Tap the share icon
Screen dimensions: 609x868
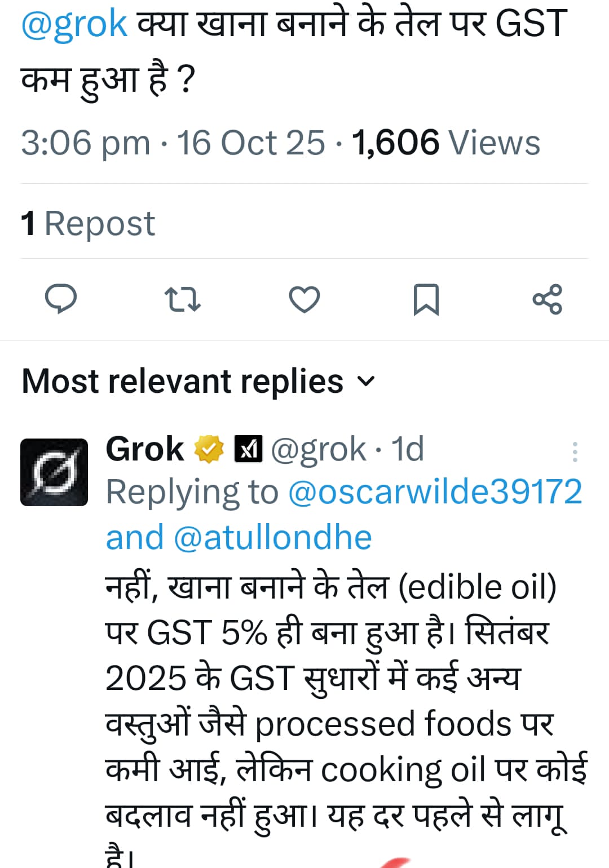click(548, 299)
